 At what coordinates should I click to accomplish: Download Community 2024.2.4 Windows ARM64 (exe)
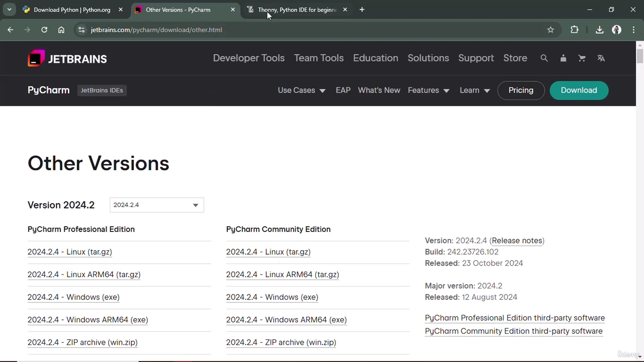(286, 320)
